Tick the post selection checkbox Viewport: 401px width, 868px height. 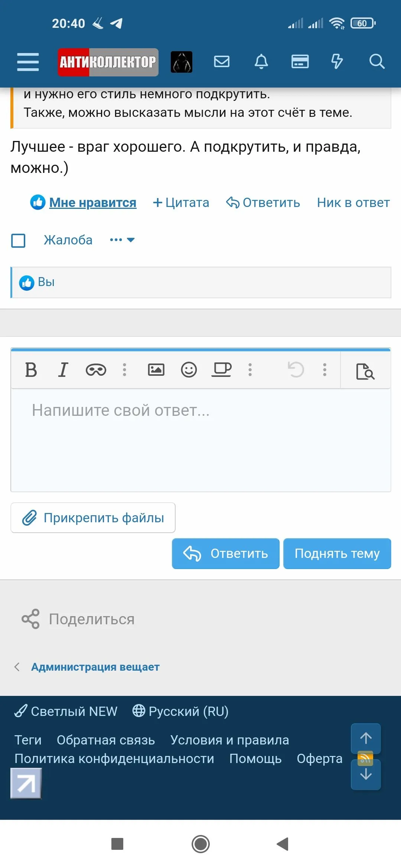[18, 240]
